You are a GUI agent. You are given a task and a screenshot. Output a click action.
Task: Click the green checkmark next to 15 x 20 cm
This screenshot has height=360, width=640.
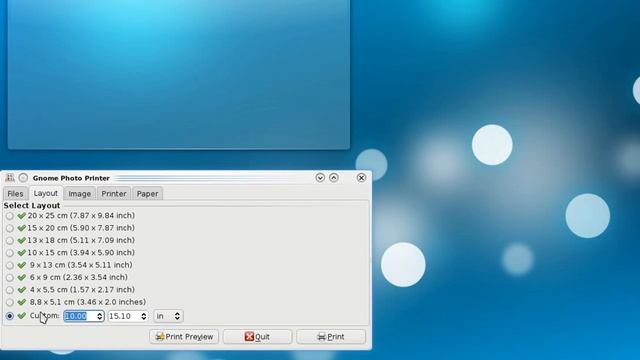[22, 228]
